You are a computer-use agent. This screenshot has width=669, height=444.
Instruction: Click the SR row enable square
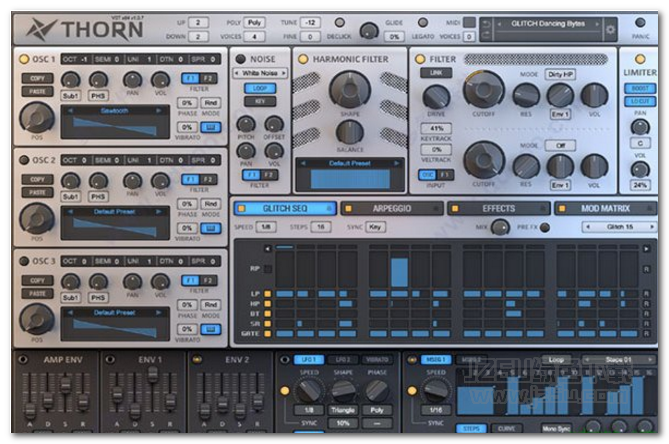pyautogui.click(x=268, y=324)
